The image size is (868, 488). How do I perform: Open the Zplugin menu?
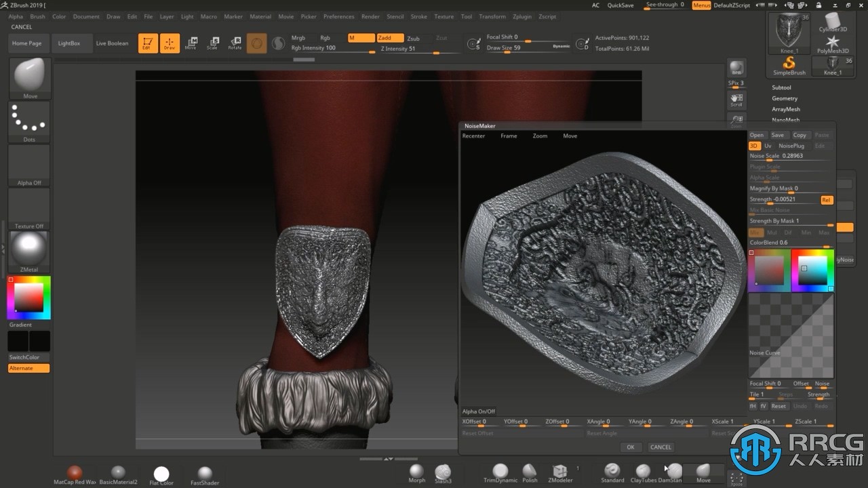(522, 16)
